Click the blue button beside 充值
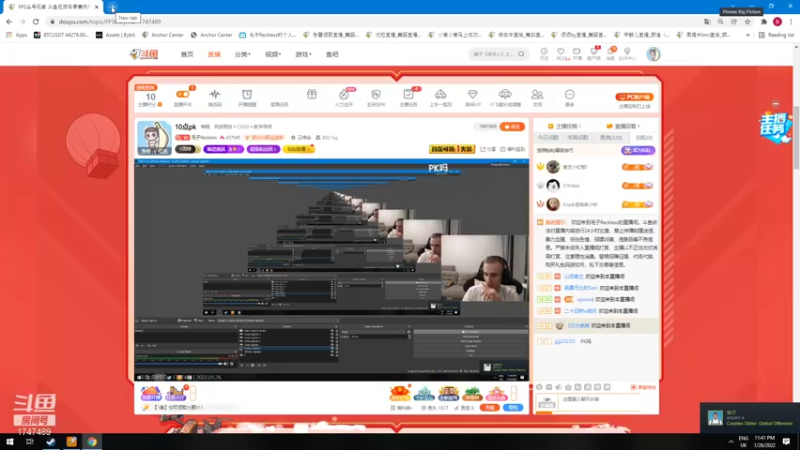 pos(512,408)
